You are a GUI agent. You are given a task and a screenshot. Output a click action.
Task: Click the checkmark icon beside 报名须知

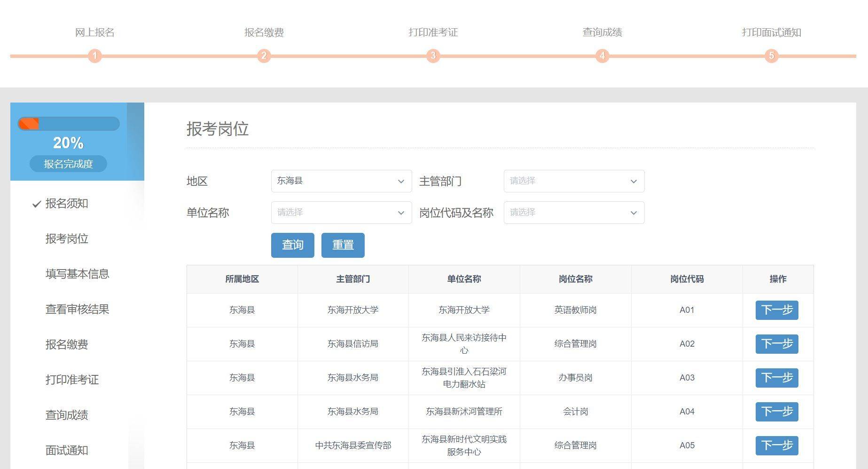tap(37, 204)
